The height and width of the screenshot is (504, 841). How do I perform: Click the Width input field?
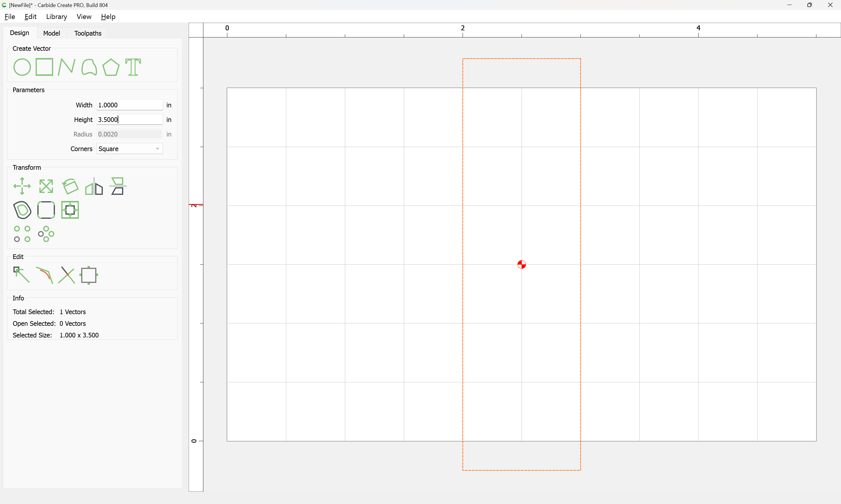(x=129, y=105)
